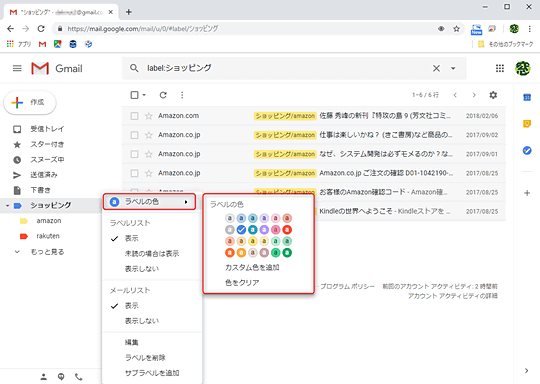Add more add-ons with plus icon

pyautogui.click(x=527, y=193)
